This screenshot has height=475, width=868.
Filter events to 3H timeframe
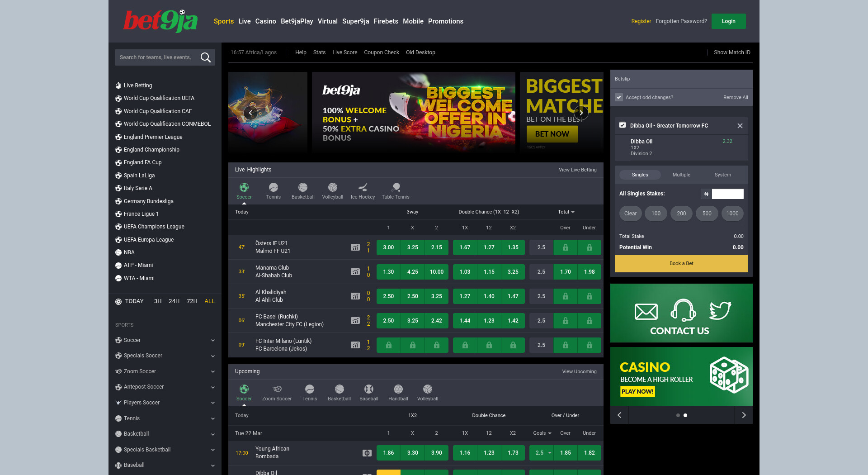[x=158, y=301]
